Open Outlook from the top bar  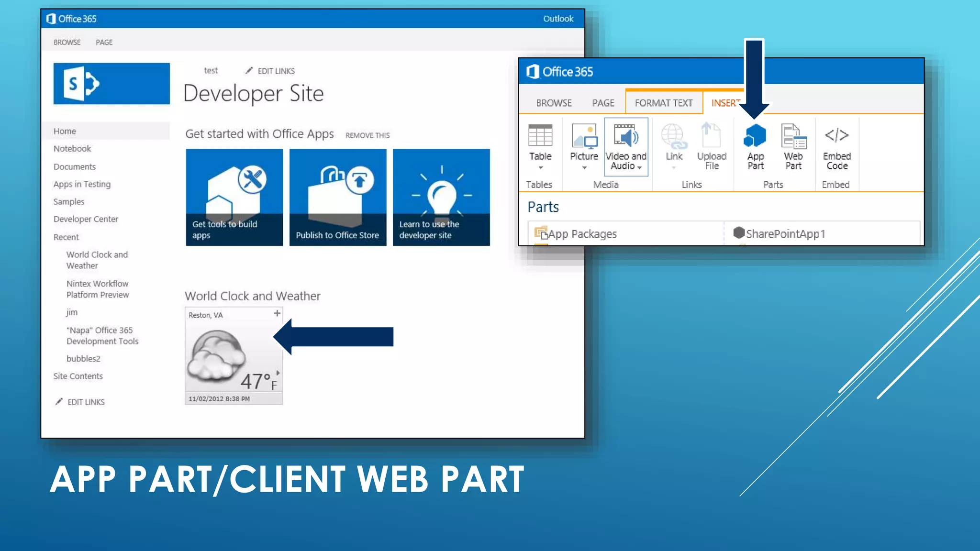coord(558,19)
